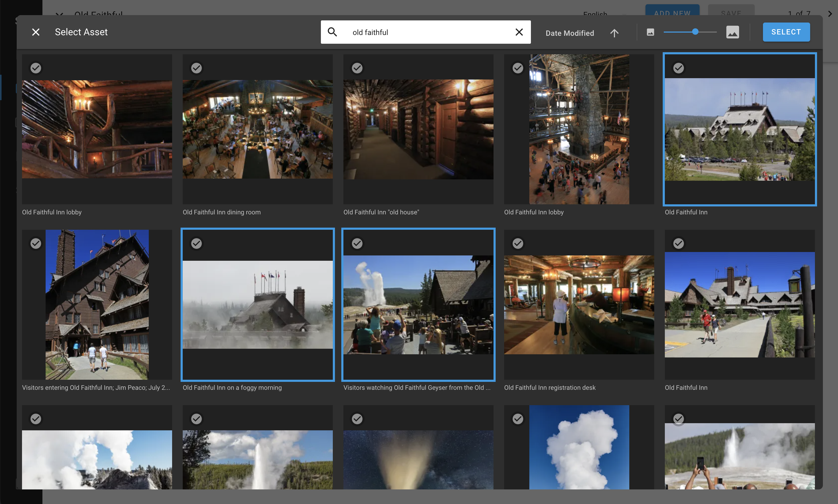Toggle checkmark on night sky geyser photo
Image resolution: width=838 pixels, height=504 pixels.
tap(357, 419)
